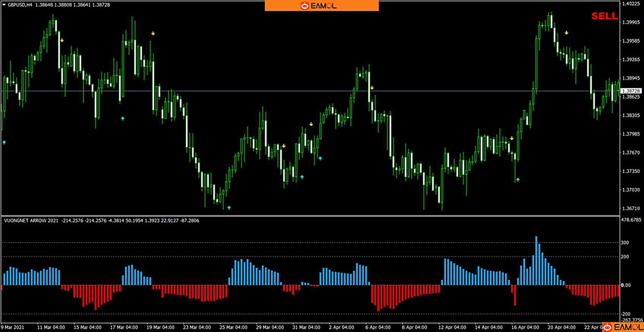Click the cyan buy arrow near 17 Mar
The image size is (644, 332).
(122, 119)
